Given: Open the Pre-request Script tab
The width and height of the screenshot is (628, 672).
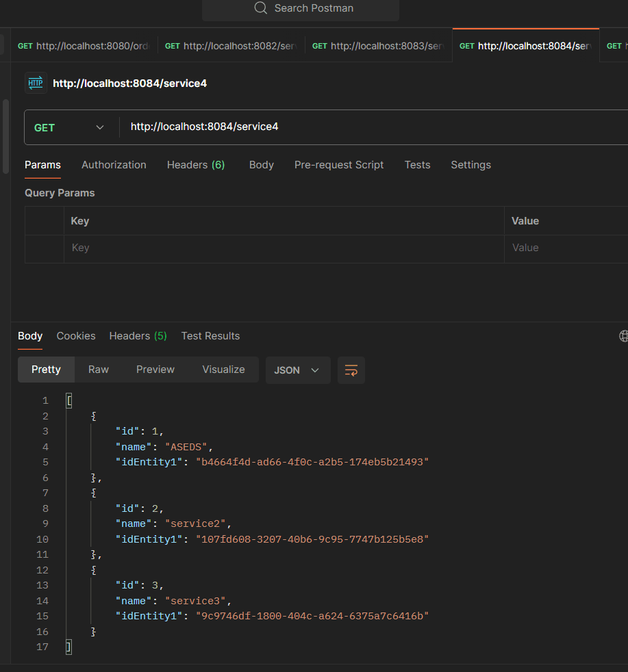Looking at the screenshot, I should 339,165.
